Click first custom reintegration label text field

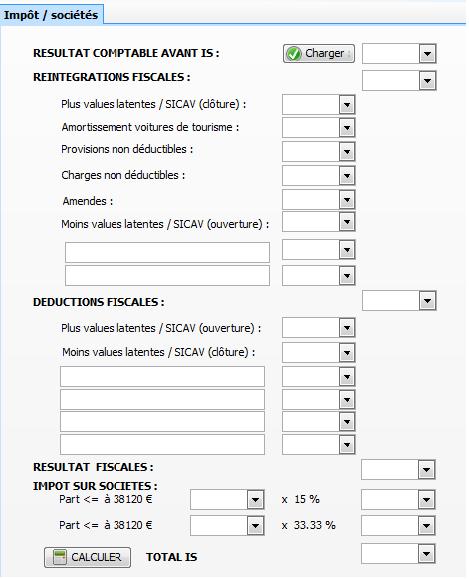pyautogui.click(x=167, y=253)
